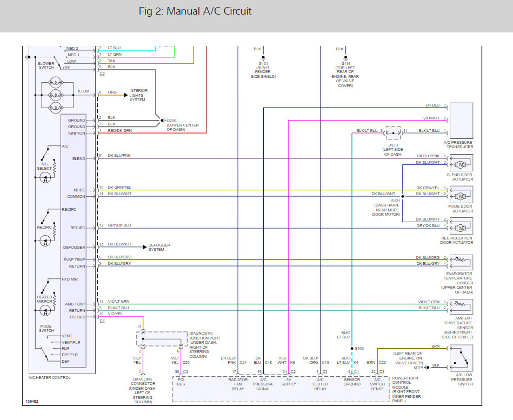Click the G101 ground point dot

point(263,57)
